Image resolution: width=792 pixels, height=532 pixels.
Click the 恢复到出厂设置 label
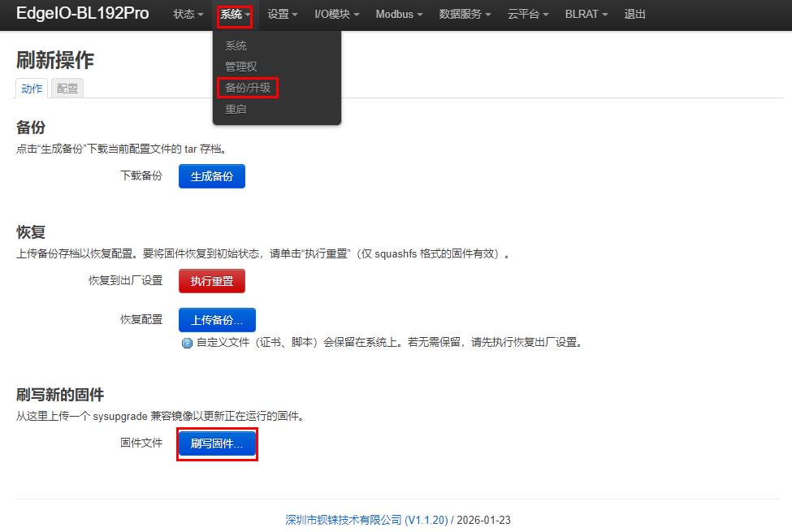[x=126, y=280]
